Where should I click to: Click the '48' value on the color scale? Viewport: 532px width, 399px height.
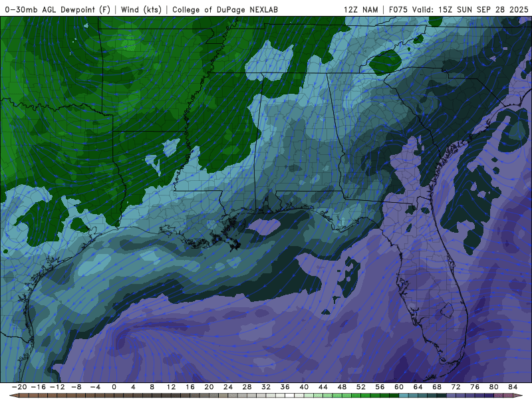(342, 387)
